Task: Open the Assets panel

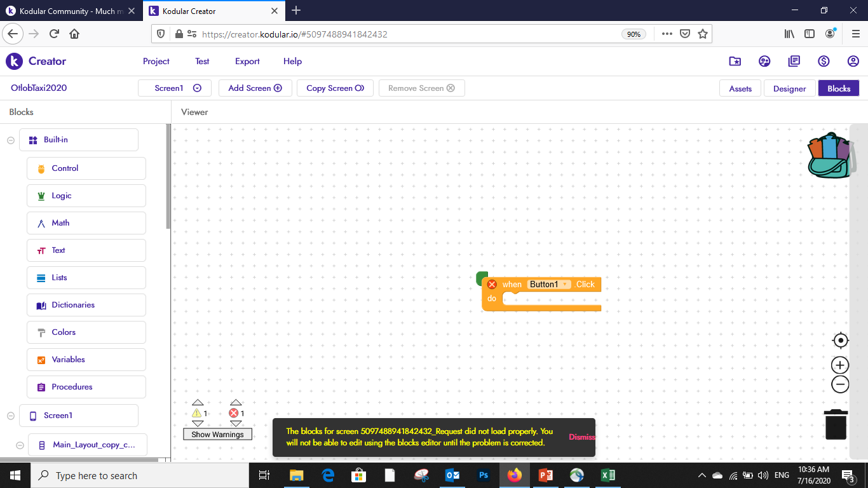Action: tap(740, 88)
